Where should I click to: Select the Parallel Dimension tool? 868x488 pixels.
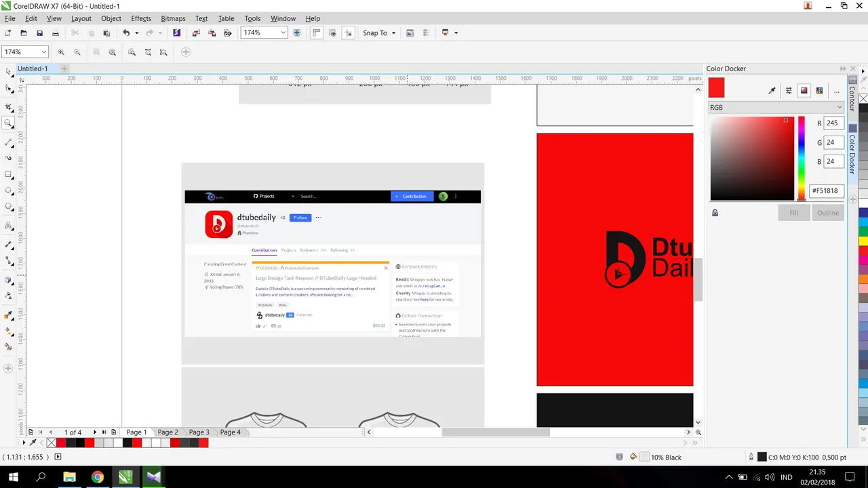[x=8, y=244]
